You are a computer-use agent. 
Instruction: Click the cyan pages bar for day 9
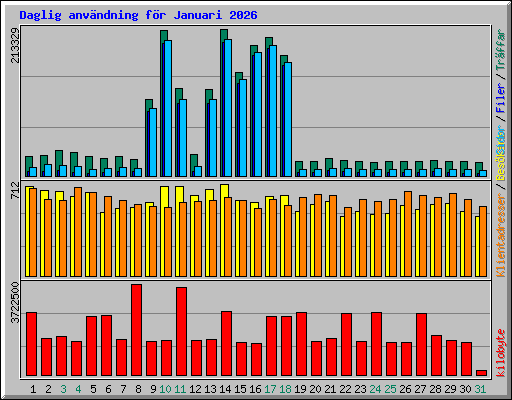[x=153, y=142]
